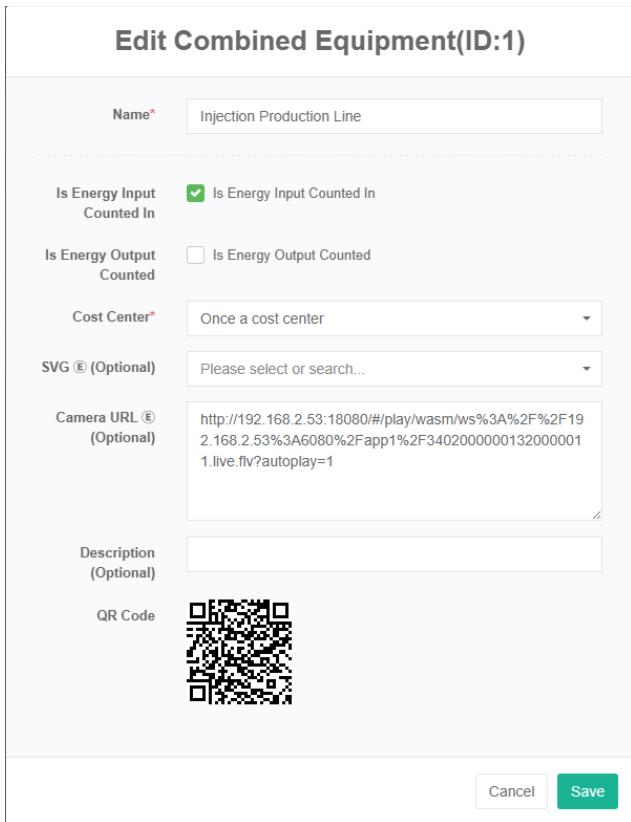Open the Cost Center dropdown
The width and height of the screenshot is (631, 822).
(x=394, y=319)
